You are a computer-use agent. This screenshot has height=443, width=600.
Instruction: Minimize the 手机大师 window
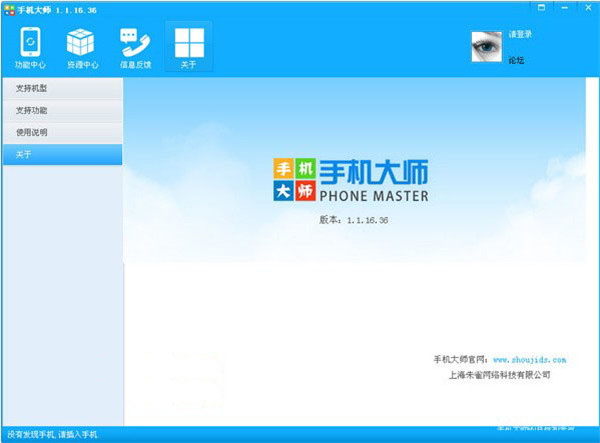click(565, 7)
